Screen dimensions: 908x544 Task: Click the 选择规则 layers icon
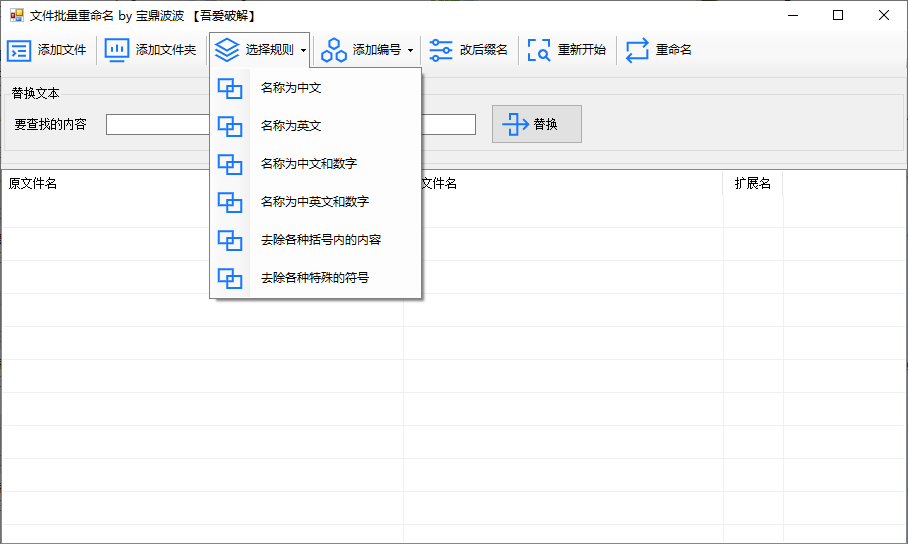tap(227, 50)
